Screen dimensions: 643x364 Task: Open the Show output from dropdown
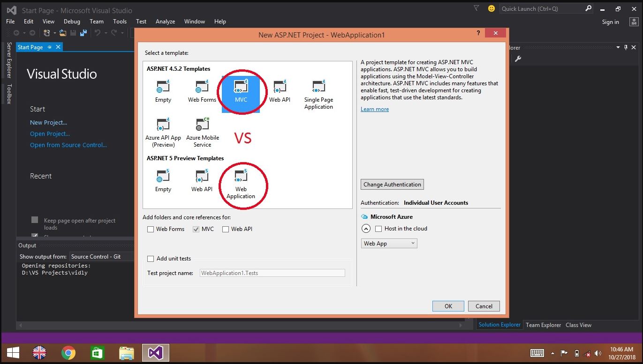point(102,256)
